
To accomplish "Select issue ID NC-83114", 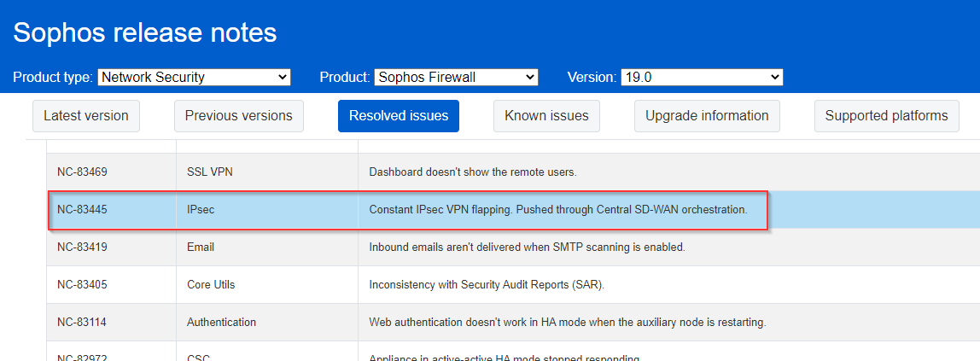I will (82, 323).
